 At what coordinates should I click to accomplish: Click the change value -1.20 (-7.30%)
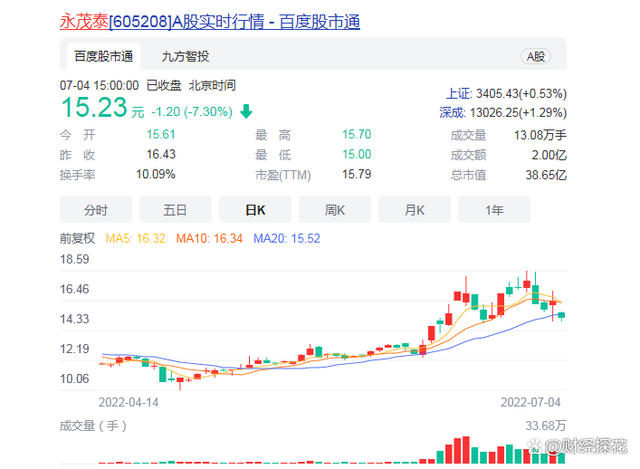191,111
